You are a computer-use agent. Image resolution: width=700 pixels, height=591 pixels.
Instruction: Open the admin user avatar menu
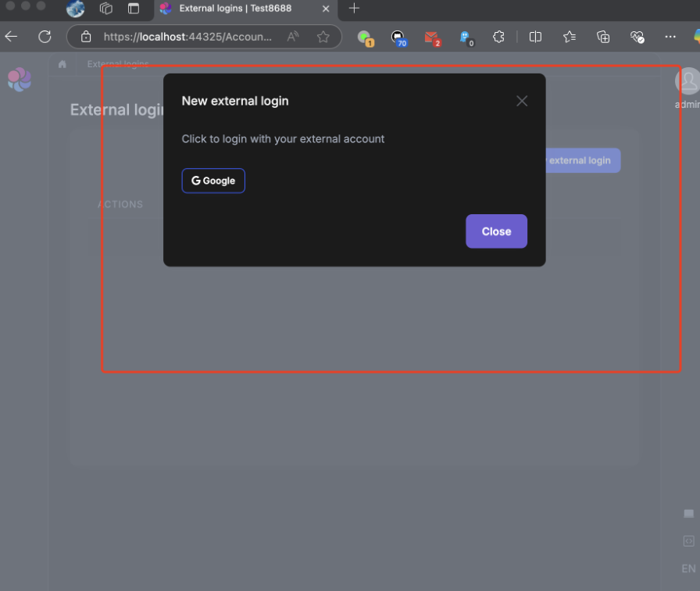[687, 81]
